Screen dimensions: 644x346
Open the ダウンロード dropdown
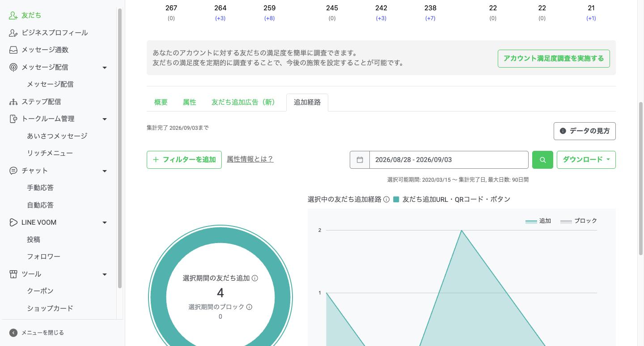pyautogui.click(x=586, y=160)
